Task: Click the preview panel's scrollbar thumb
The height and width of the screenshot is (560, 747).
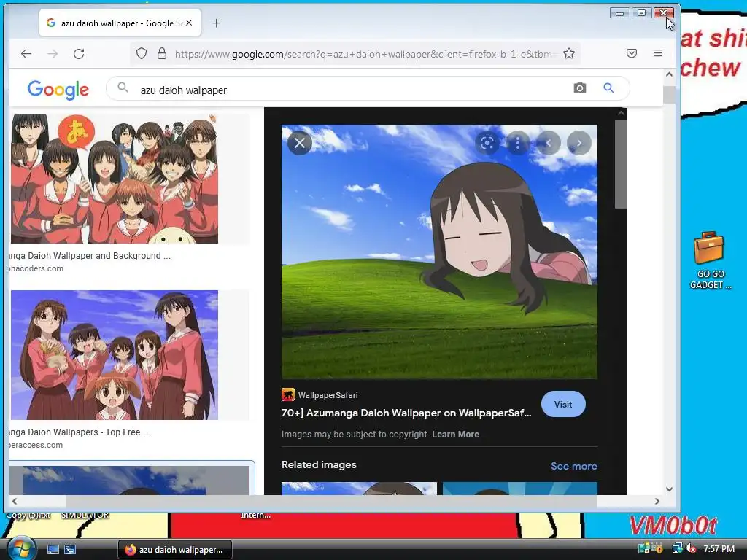Action: tap(621, 164)
